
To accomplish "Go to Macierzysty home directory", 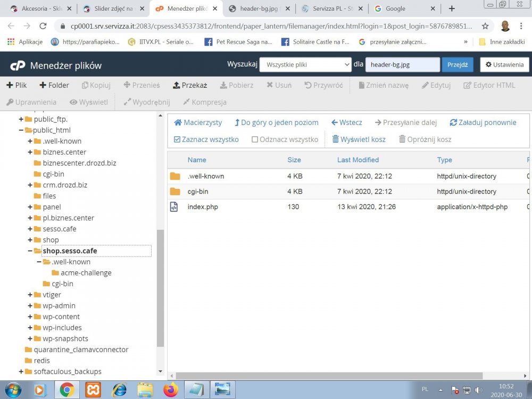I will [198, 122].
